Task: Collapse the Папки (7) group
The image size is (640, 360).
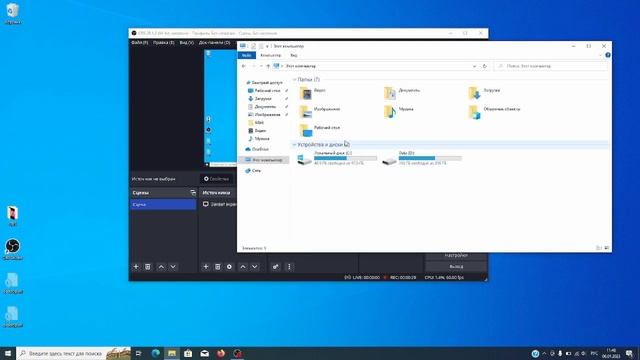Action: pyautogui.click(x=294, y=79)
